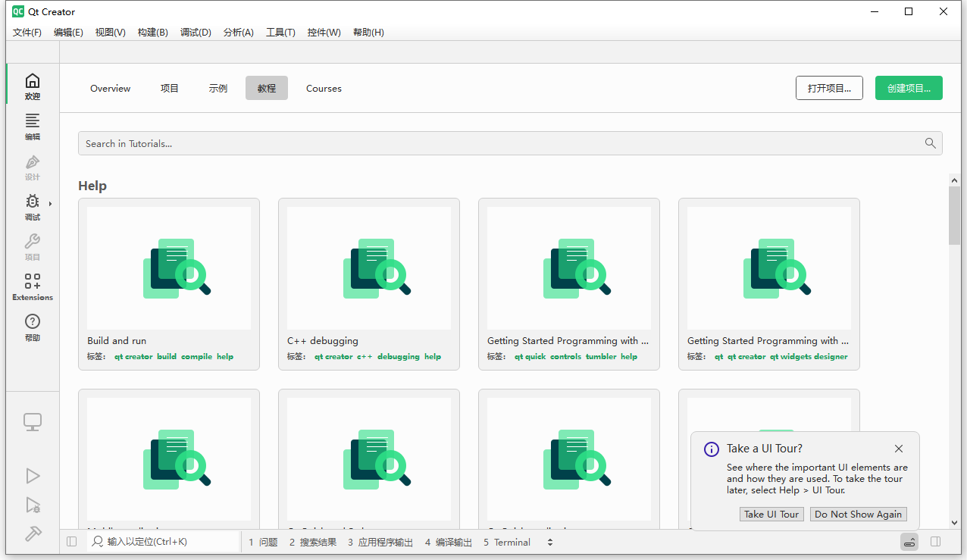Click the 'compile' tag link

click(x=197, y=356)
